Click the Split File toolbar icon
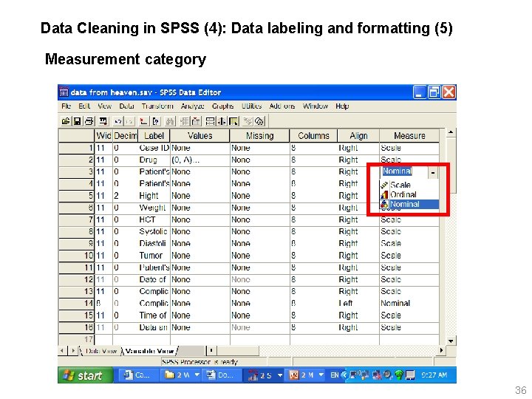 point(211,121)
